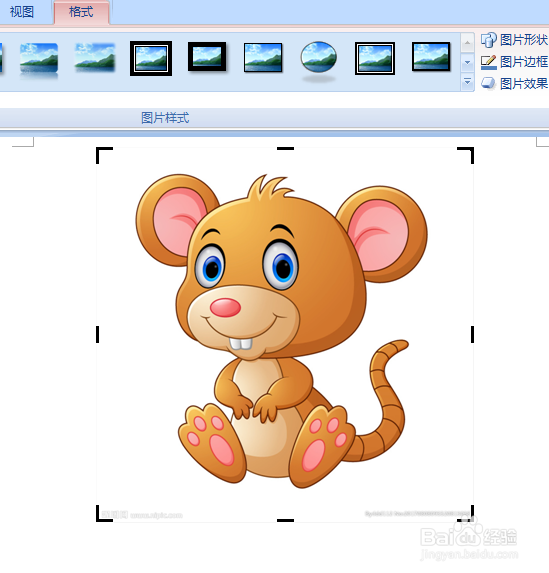Click the top-center crop handle
The width and height of the screenshot is (549, 573).
(x=285, y=149)
